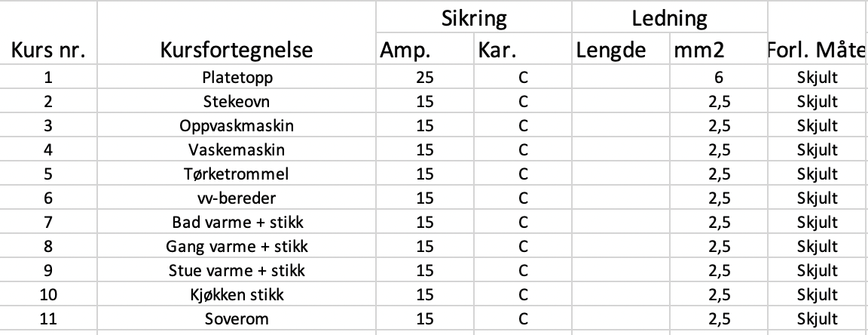Click the Oppvaskmaskin cell
Screen dimensions: 868x335
[x=237, y=125]
